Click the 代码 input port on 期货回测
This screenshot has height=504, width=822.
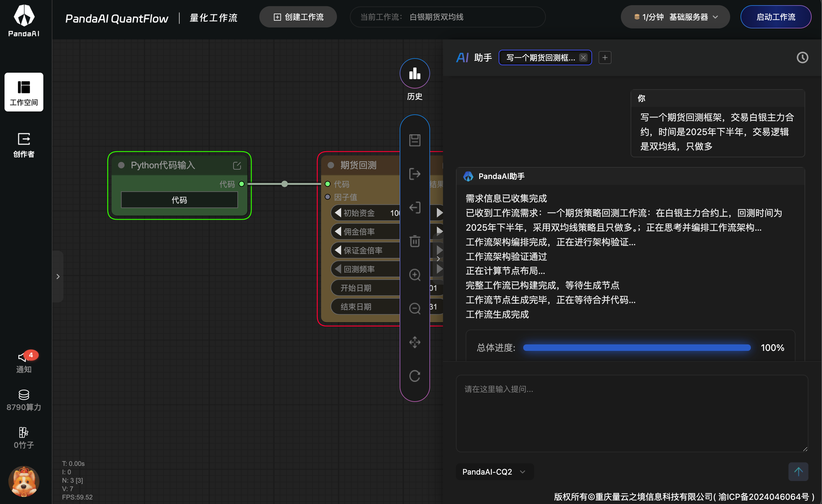328,184
